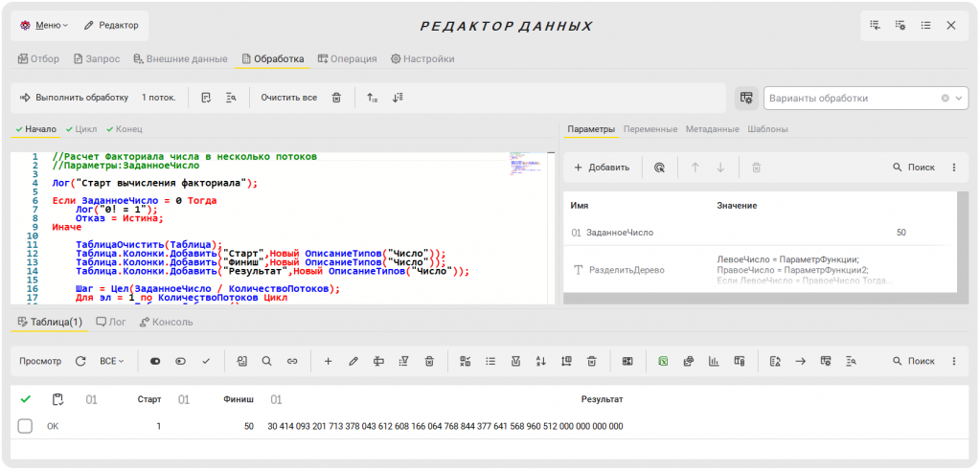Viewport: 980px width, 471px height.
Task: Click the green checkmark in table header
Action: (x=26, y=399)
